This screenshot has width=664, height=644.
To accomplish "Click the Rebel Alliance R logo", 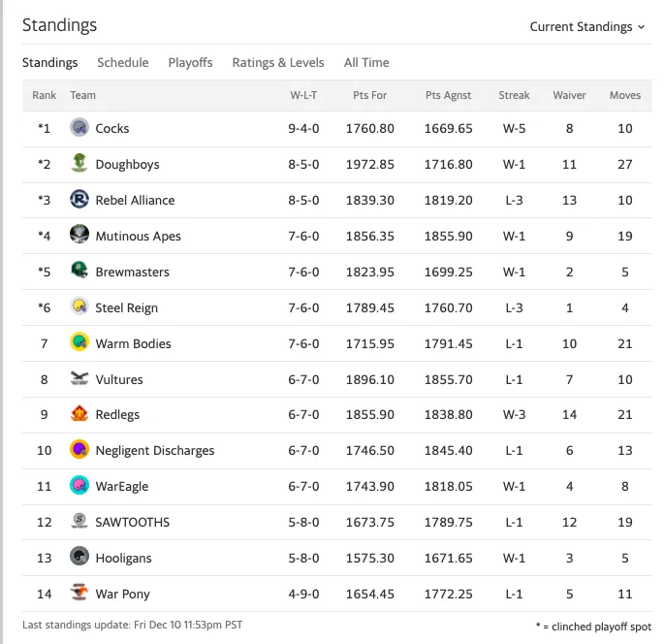I will click(79, 199).
